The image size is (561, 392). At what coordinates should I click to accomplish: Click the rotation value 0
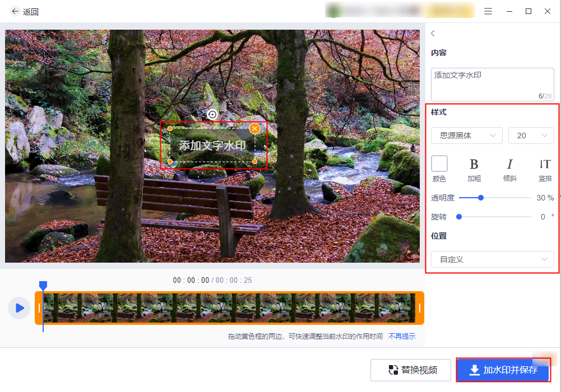[x=543, y=217]
